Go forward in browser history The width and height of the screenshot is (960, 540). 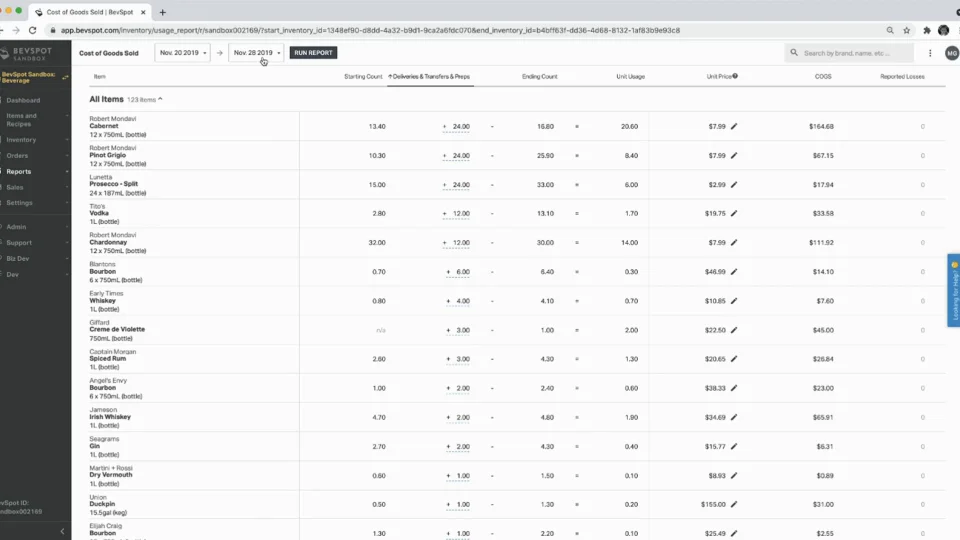click(16, 30)
